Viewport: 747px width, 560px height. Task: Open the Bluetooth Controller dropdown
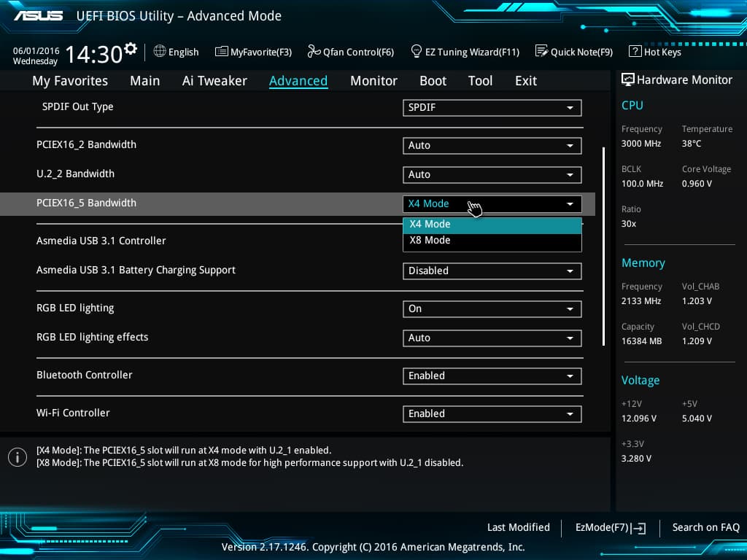(492, 376)
